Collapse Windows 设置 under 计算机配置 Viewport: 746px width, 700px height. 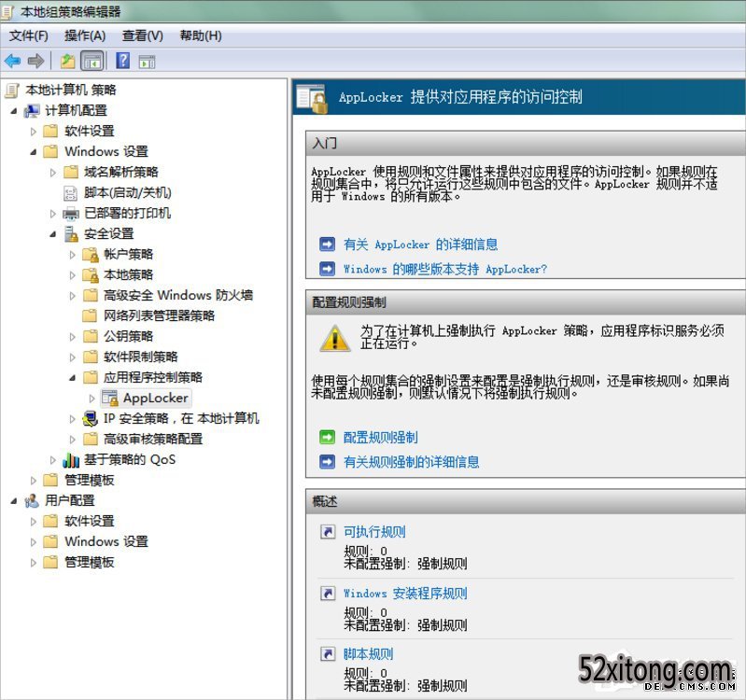[34, 152]
